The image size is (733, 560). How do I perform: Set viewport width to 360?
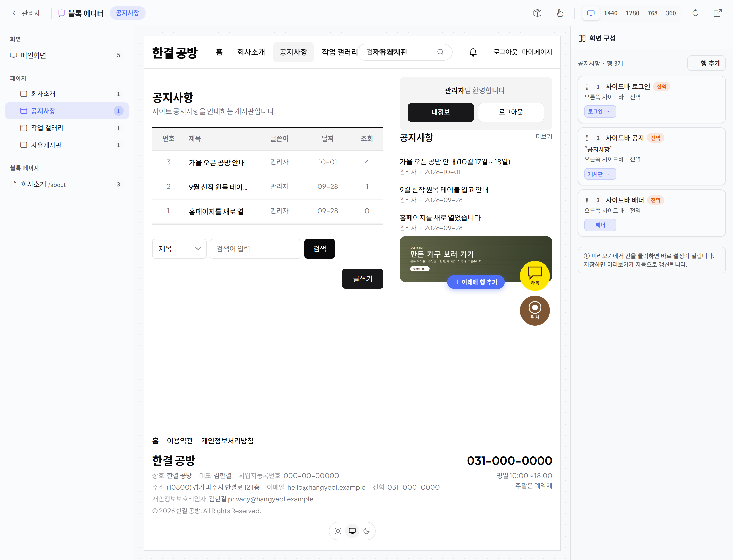click(670, 13)
